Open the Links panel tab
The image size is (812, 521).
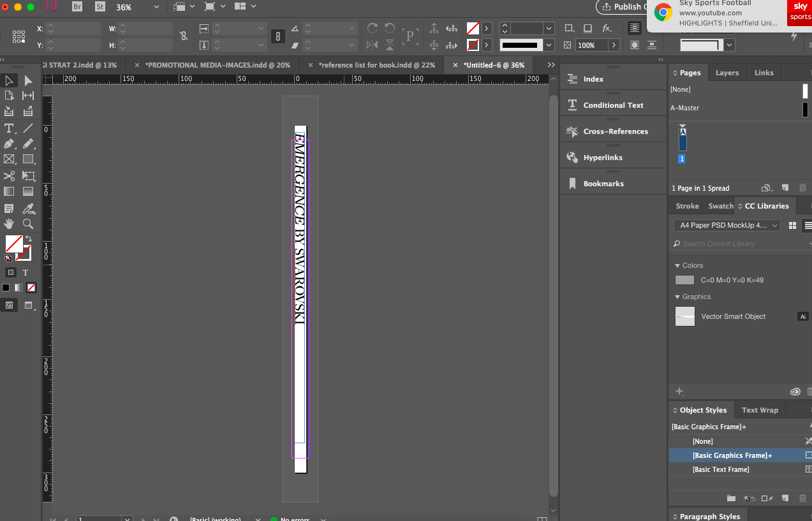(764, 73)
